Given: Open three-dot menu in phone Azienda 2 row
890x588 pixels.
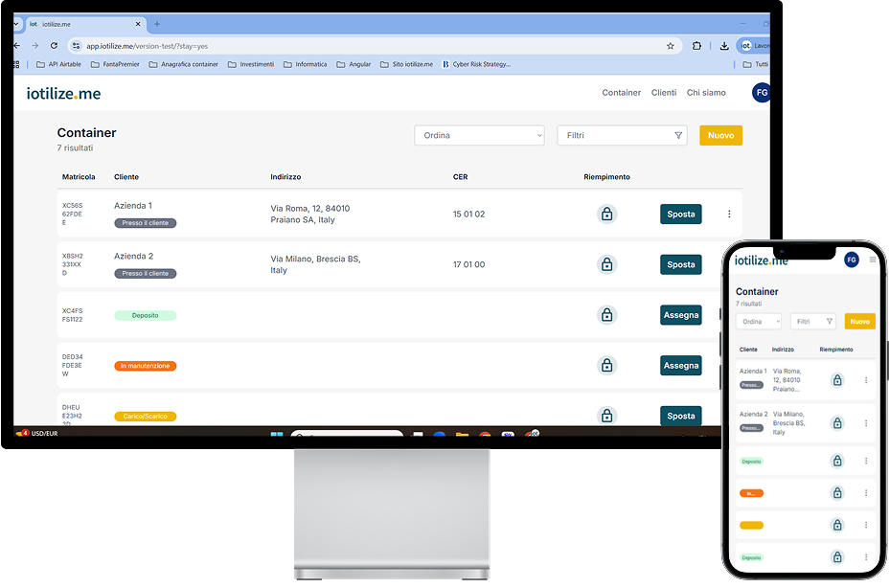Looking at the screenshot, I should (866, 423).
